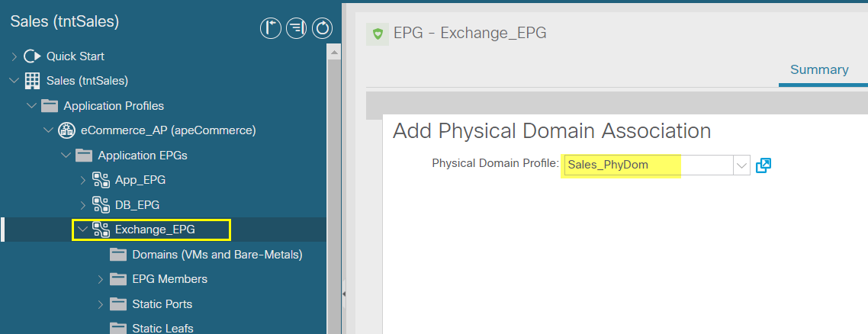This screenshot has height=334, width=868.
Task: Collapse the Sales (tntSales) tenant node
Action: point(14,81)
